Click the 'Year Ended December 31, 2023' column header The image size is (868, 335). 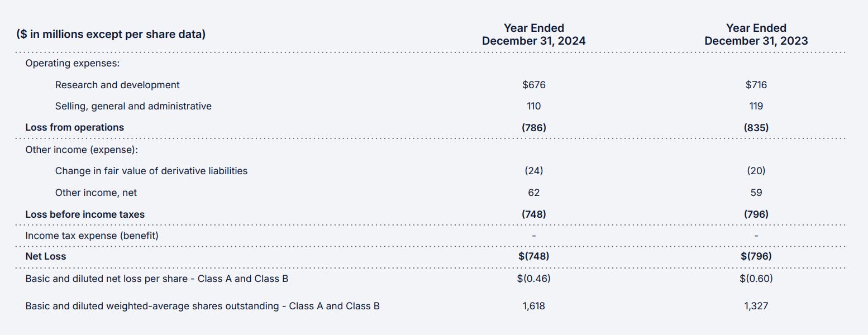(x=756, y=34)
